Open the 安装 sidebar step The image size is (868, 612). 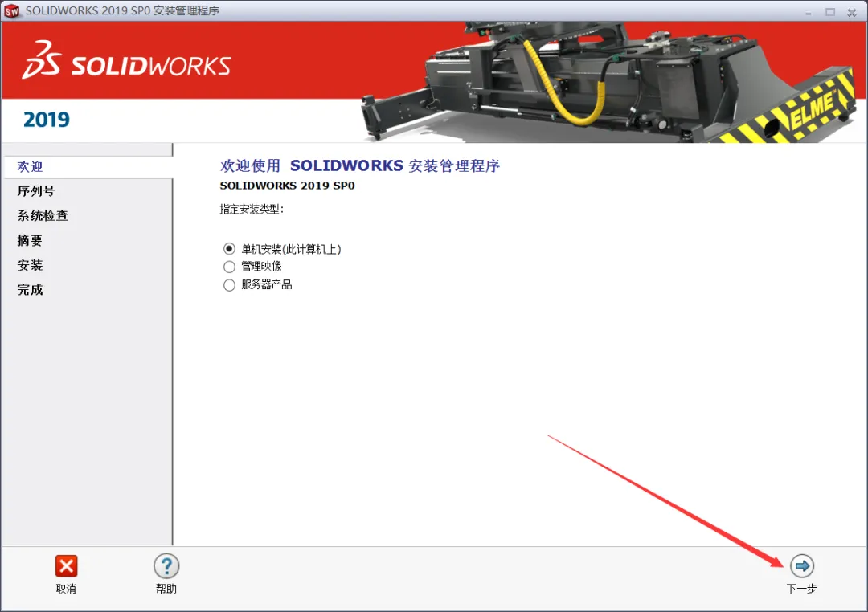(x=30, y=265)
